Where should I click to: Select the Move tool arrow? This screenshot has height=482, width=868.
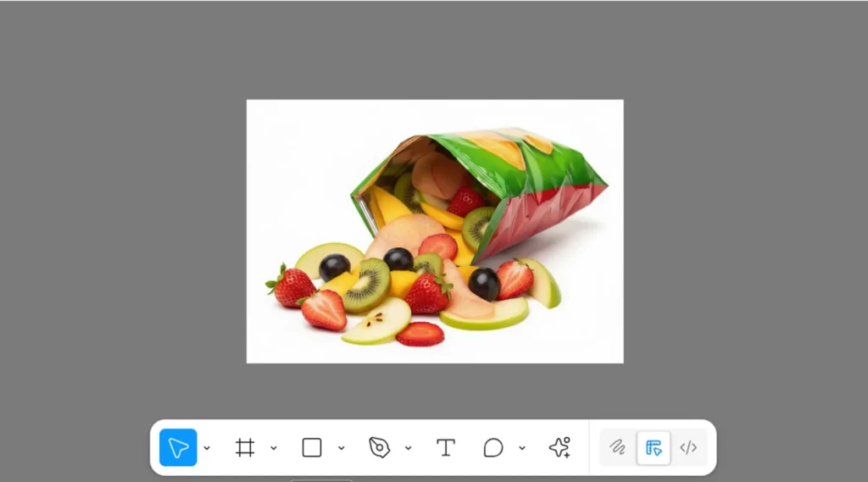click(x=178, y=447)
